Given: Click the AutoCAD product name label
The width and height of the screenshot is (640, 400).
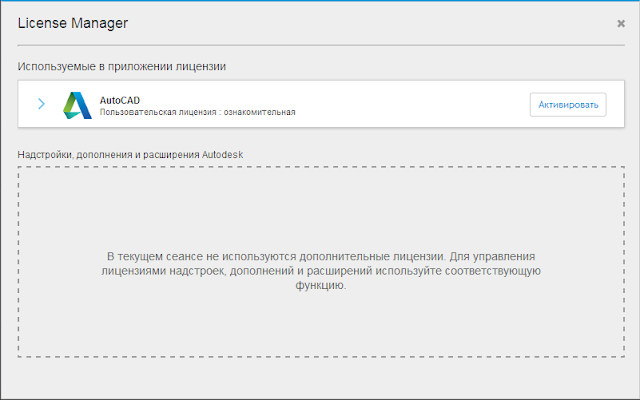Looking at the screenshot, I should (120, 99).
